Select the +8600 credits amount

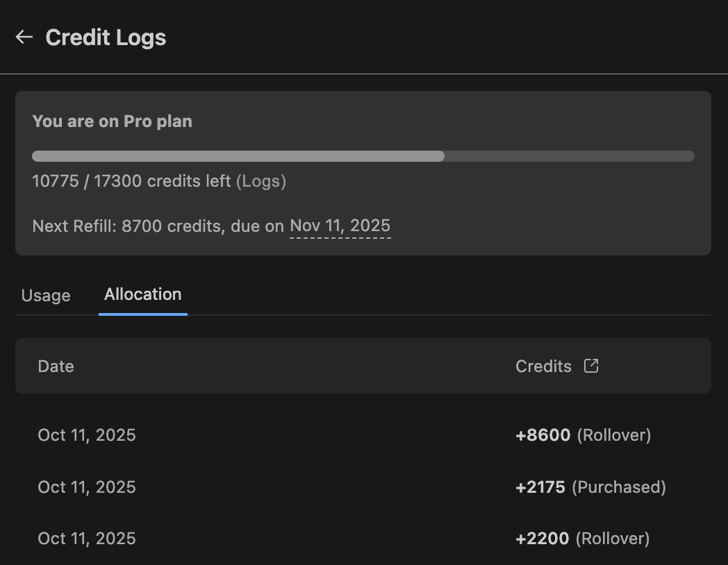point(543,435)
